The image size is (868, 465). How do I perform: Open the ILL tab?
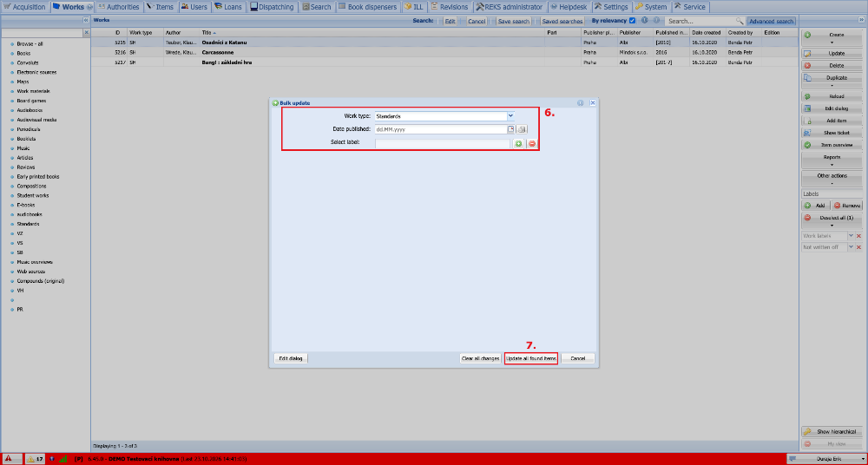(414, 7)
